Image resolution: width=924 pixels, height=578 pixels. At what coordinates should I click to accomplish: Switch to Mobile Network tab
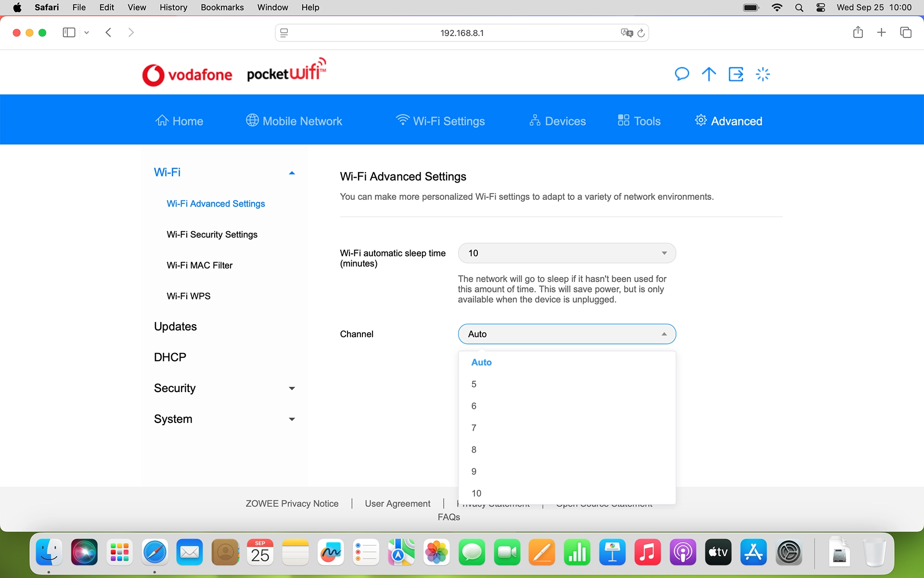point(294,121)
